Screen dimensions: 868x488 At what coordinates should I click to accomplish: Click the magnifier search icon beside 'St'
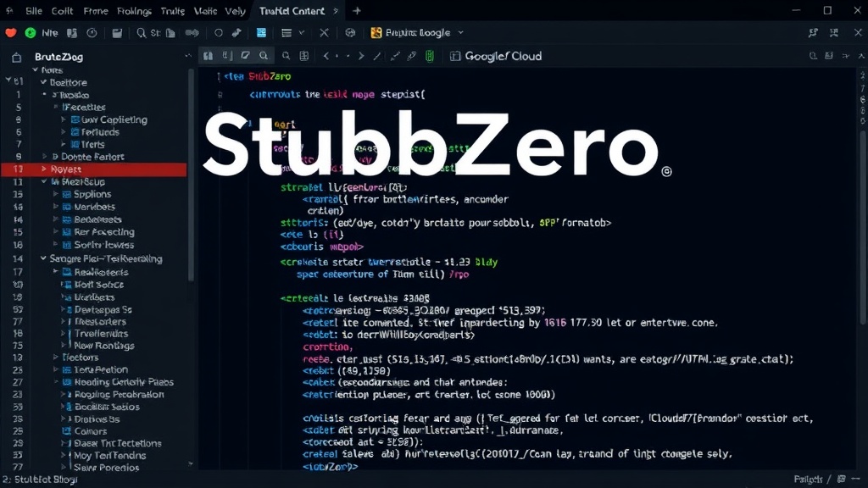[142, 33]
